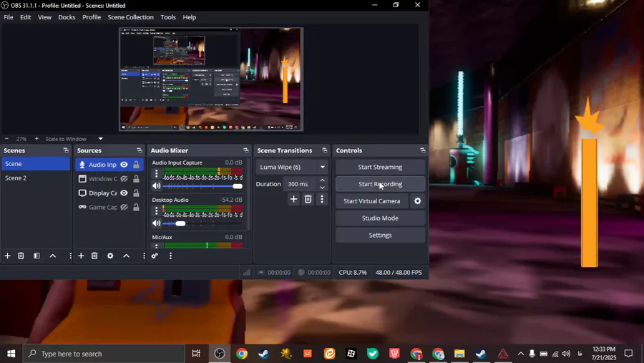Move source up with arrow icon
The height and width of the screenshot is (363, 644).
(x=126, y=256)
